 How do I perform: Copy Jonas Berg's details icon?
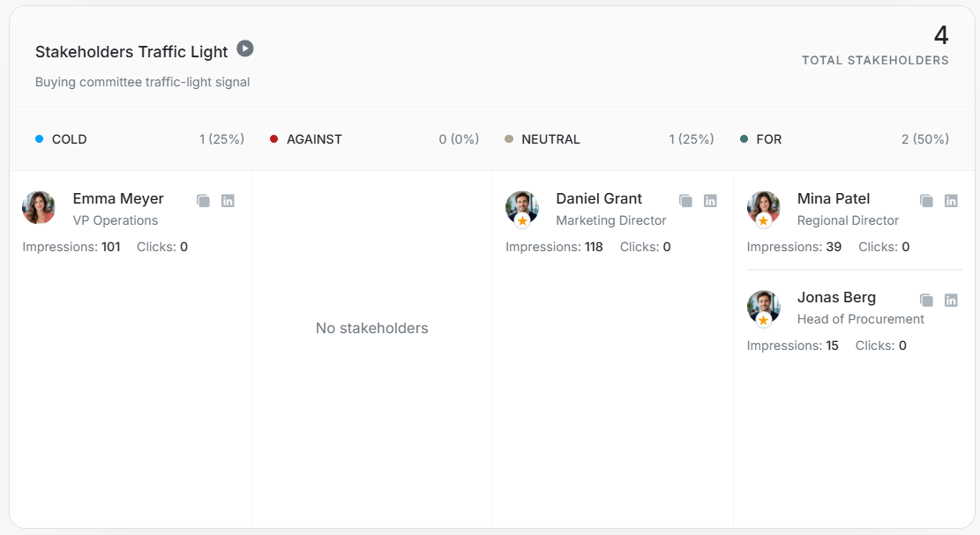click(926, 301)
